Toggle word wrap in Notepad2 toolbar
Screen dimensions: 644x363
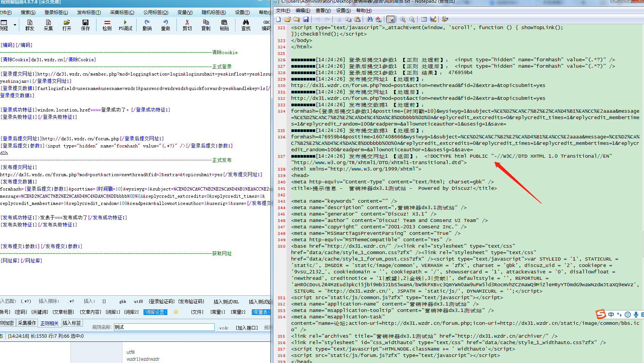click(391, 19)
